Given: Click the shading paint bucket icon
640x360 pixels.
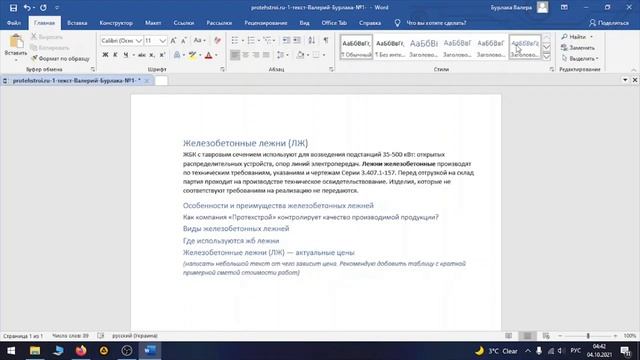Looking at the screenshot, I should point(300,55).
